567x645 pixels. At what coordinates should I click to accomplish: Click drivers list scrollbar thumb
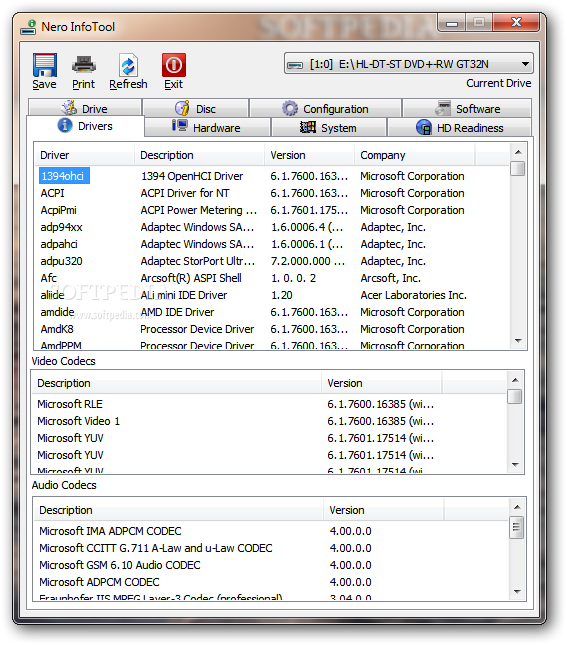coord(518,169)
